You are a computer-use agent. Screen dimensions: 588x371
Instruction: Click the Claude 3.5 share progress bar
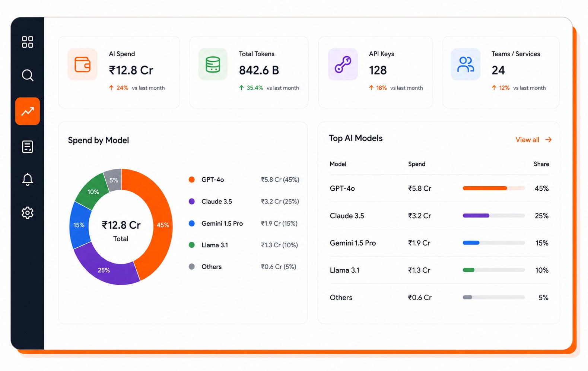(494, 216)
